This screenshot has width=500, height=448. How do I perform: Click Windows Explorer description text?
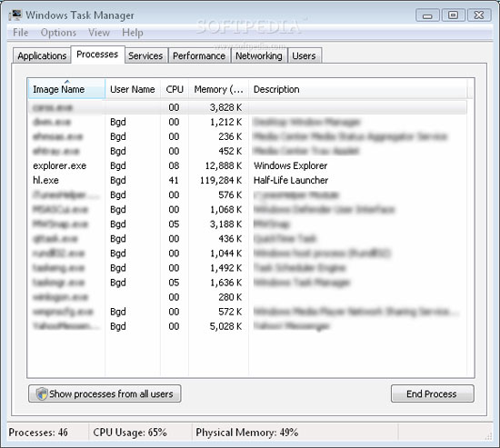click(291, 165)
